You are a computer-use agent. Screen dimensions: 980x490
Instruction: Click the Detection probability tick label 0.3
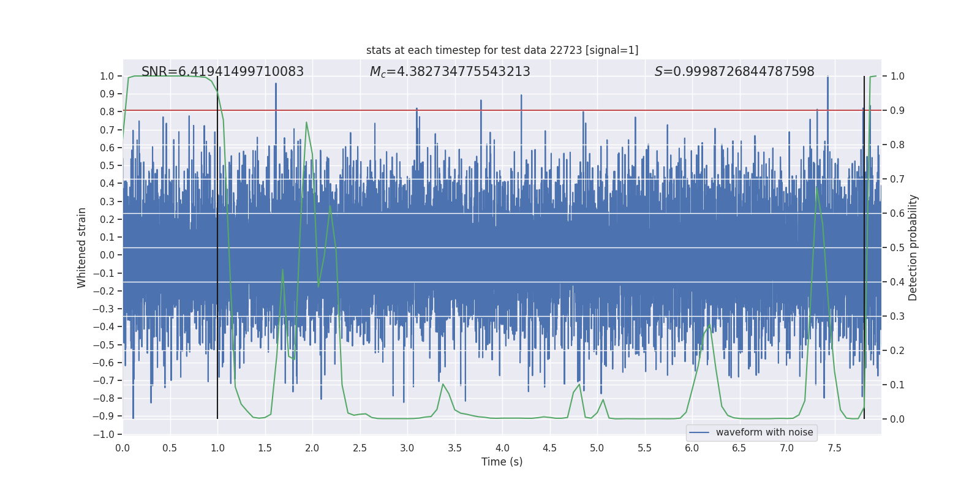click(897, 316)
